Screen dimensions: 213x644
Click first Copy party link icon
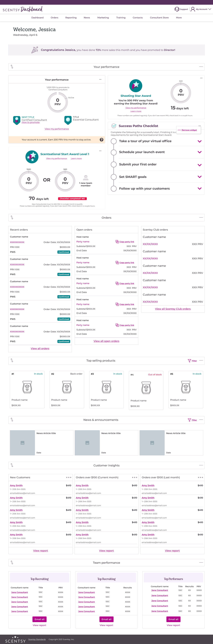(117, 242)
